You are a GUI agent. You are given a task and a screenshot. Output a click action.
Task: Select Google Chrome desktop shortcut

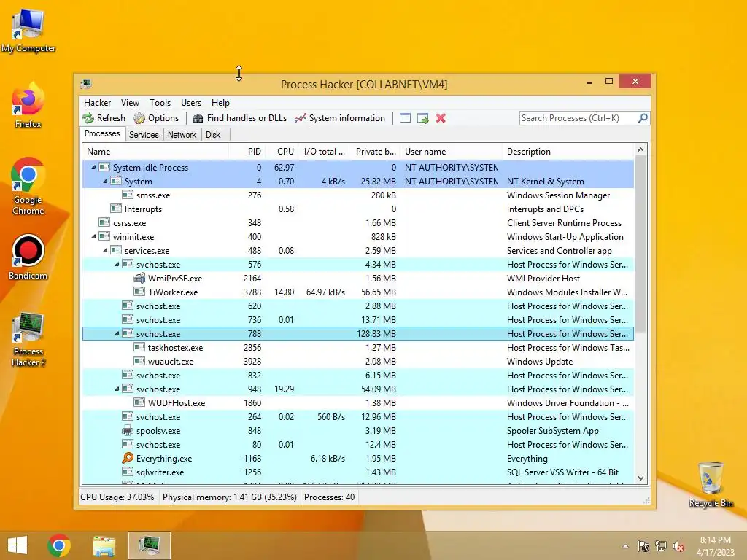click(x=28, y=187)
